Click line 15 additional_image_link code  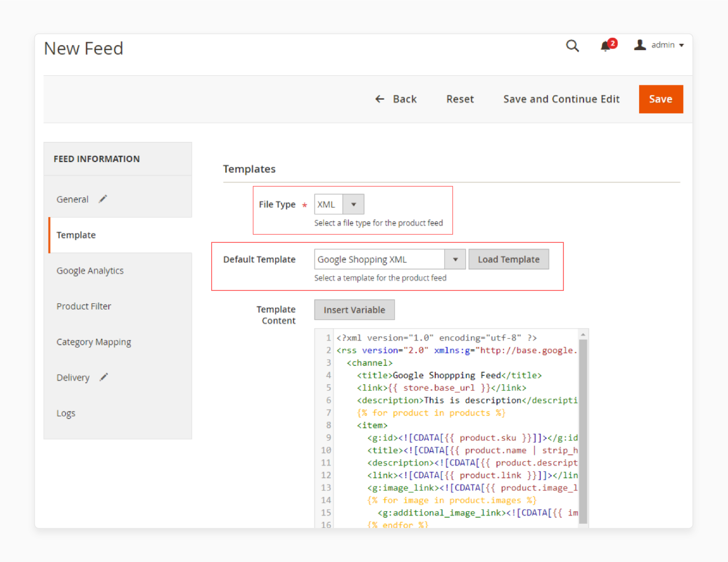click(478, 513)
